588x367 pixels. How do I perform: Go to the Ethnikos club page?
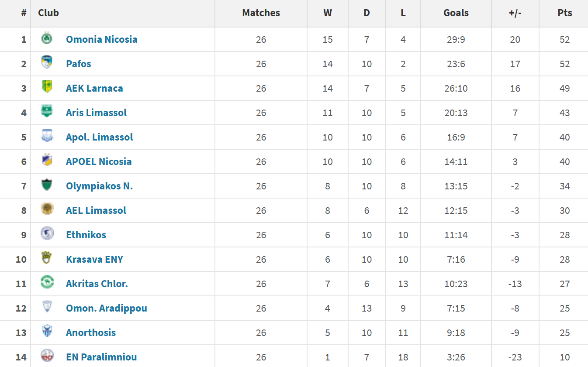[x=86, y=235]
